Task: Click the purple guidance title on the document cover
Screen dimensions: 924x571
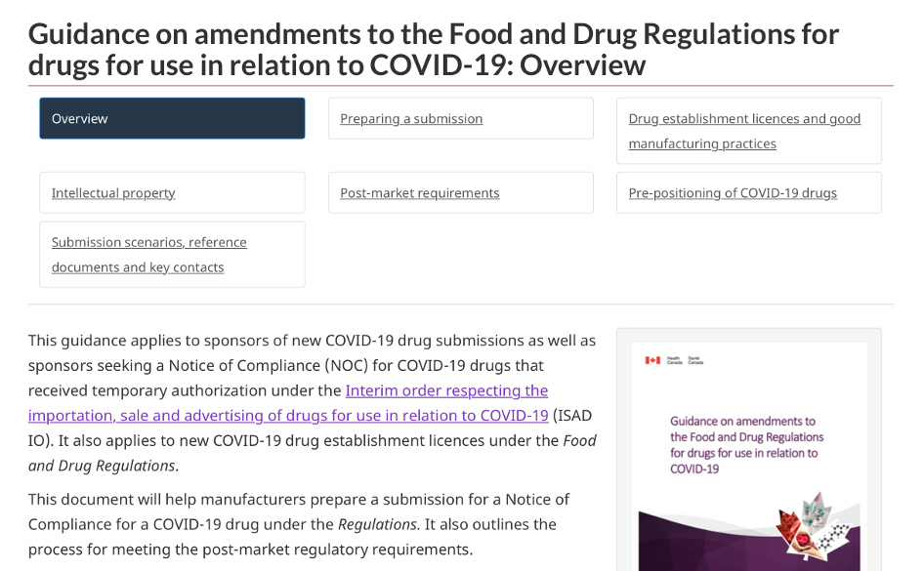Action: 747,445
